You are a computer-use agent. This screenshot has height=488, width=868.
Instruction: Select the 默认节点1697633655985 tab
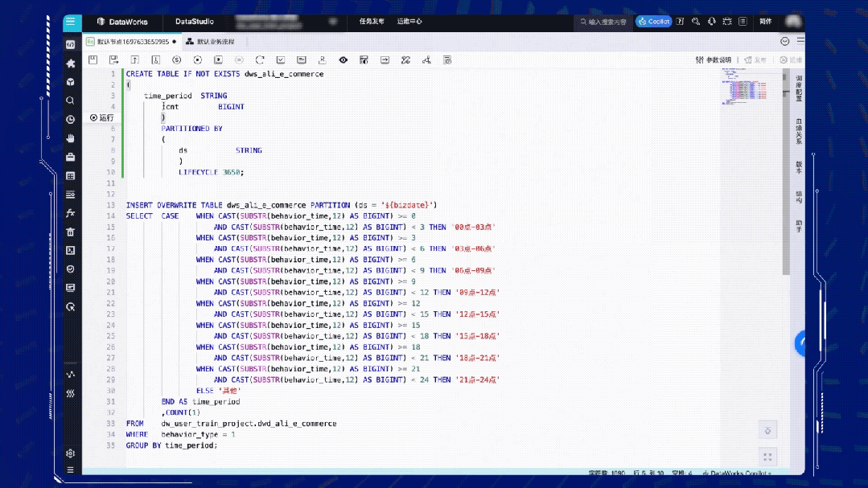[132, 42]
